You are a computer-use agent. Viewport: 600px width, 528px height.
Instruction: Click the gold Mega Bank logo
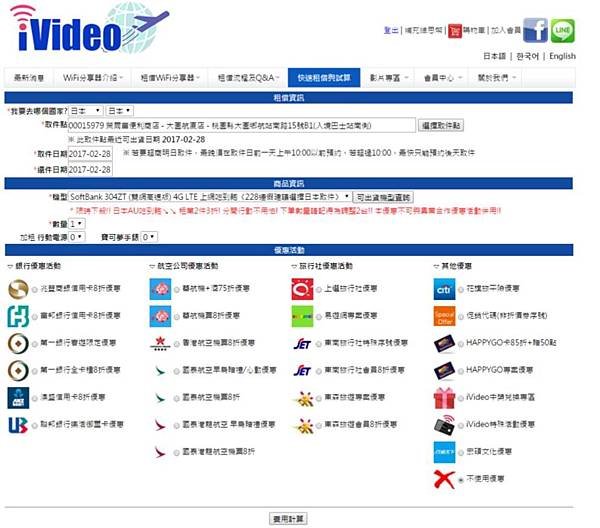pyautogui.click(x=18, y=289)
